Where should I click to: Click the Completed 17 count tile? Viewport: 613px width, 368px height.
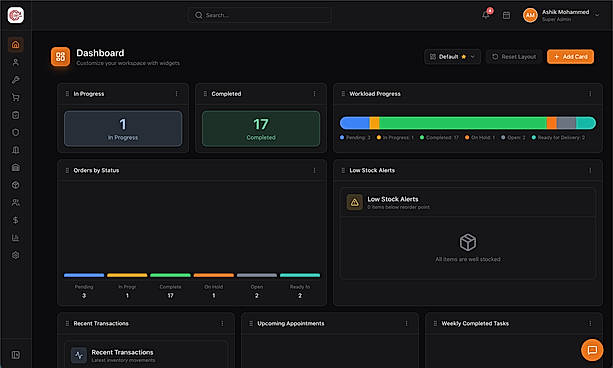tap(261, 129)
